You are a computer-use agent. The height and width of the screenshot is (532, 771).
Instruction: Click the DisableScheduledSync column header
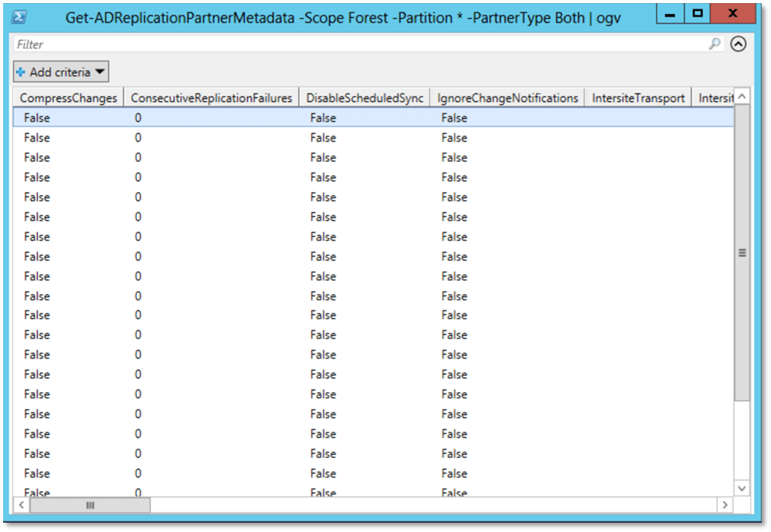tap(364, 98)
